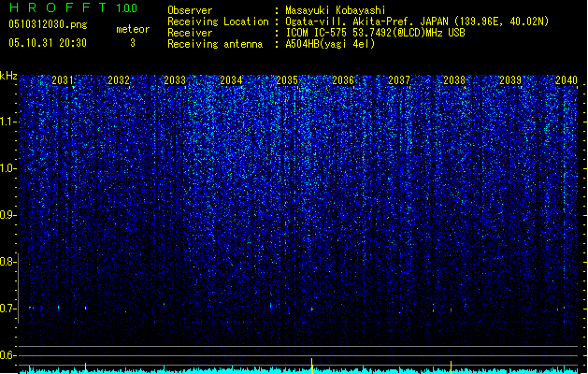Image resolution: width=588 pixels, height=374 pixels.
Task: Click the antenna value A504HB(yagi 4el)
Action: pyautogui.click(x=330, y=44)
